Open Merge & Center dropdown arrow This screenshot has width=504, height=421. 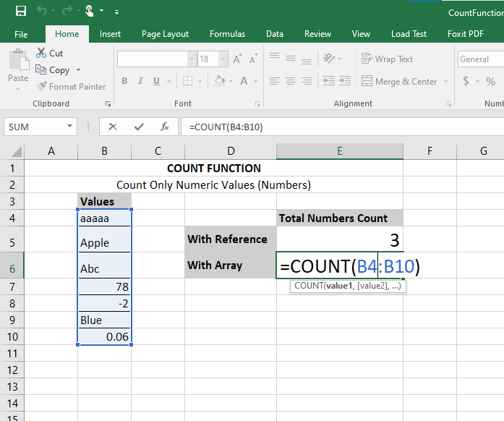tap(446, 81)
